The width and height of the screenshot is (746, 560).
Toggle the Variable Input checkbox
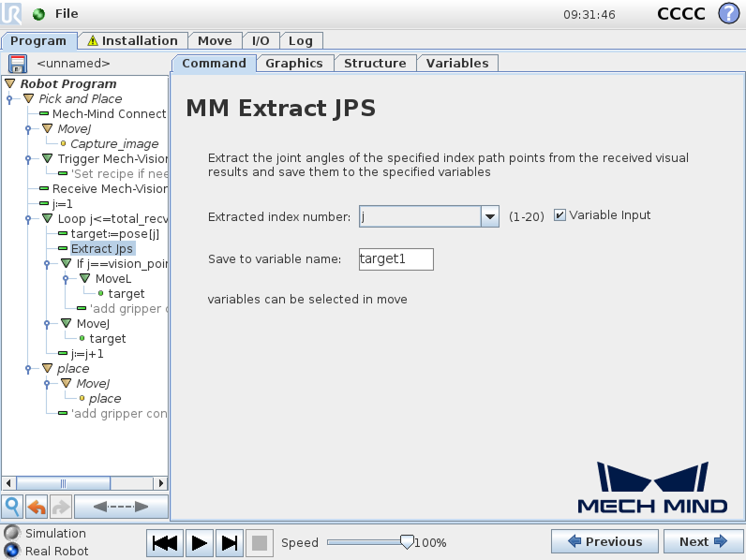click(560, 215)
